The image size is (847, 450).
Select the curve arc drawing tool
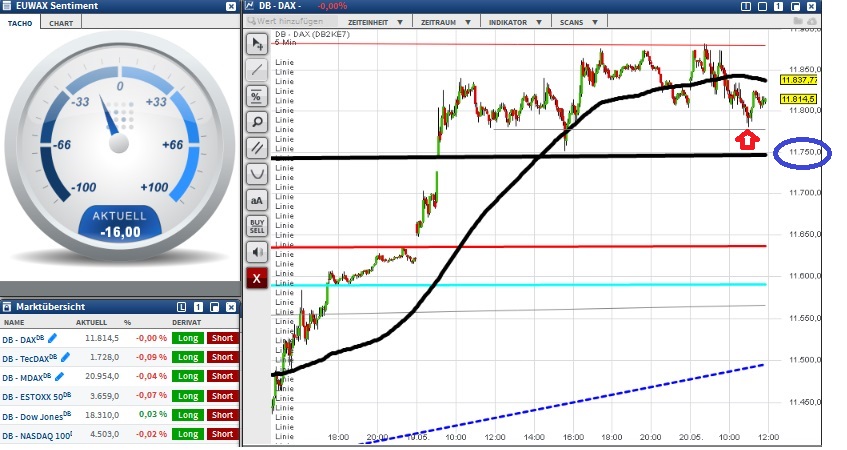pos(257,174)
